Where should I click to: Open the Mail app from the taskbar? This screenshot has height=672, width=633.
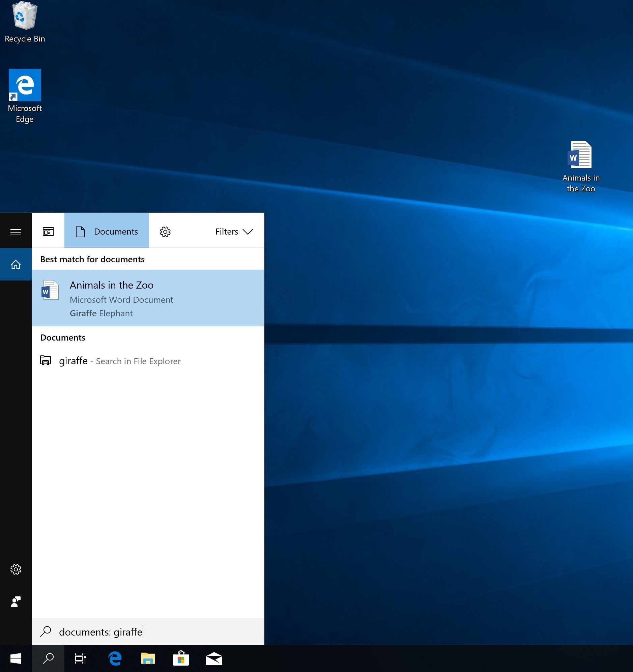[214, 658]
